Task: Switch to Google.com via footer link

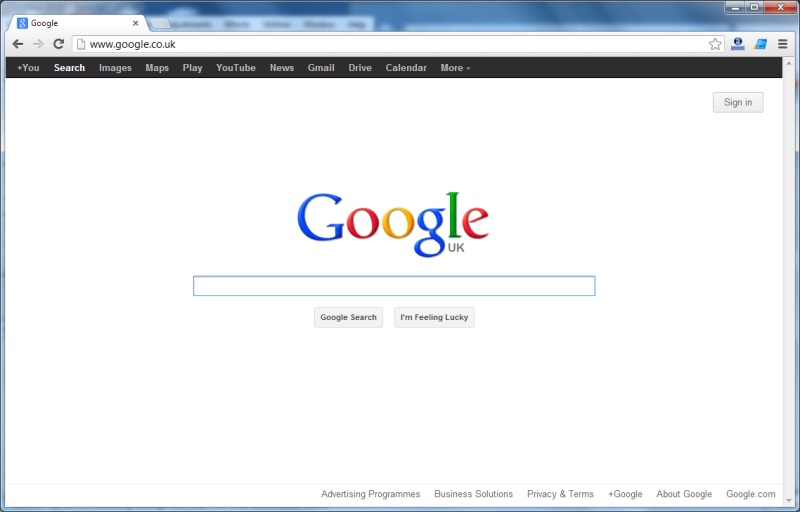Action: point(751,494)
